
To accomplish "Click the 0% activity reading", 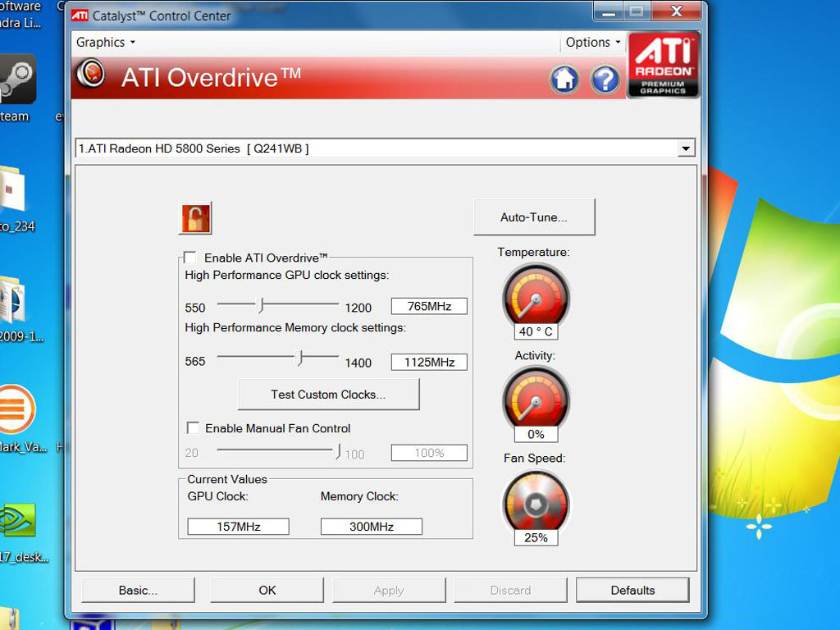I will pos(536,434).
